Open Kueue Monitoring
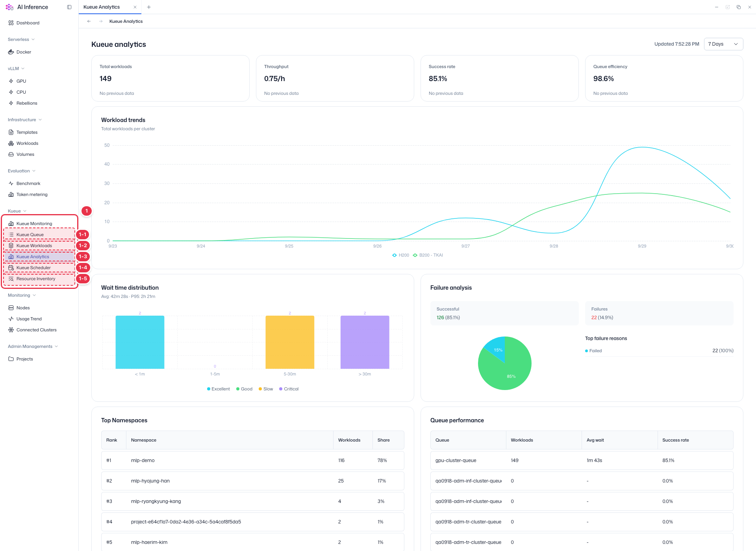 34,224
